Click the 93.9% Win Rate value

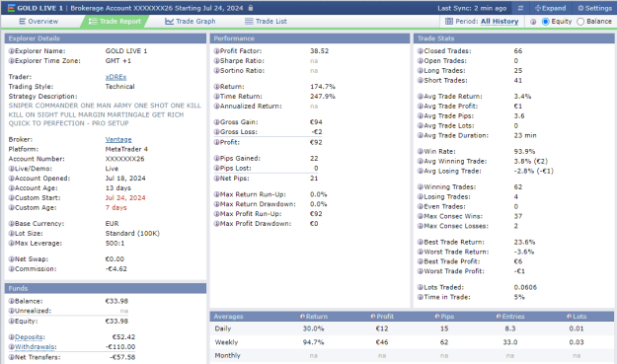(524, 151)
